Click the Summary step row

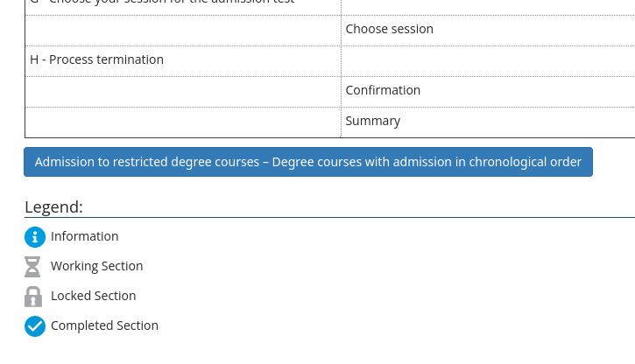click(372, 121)
